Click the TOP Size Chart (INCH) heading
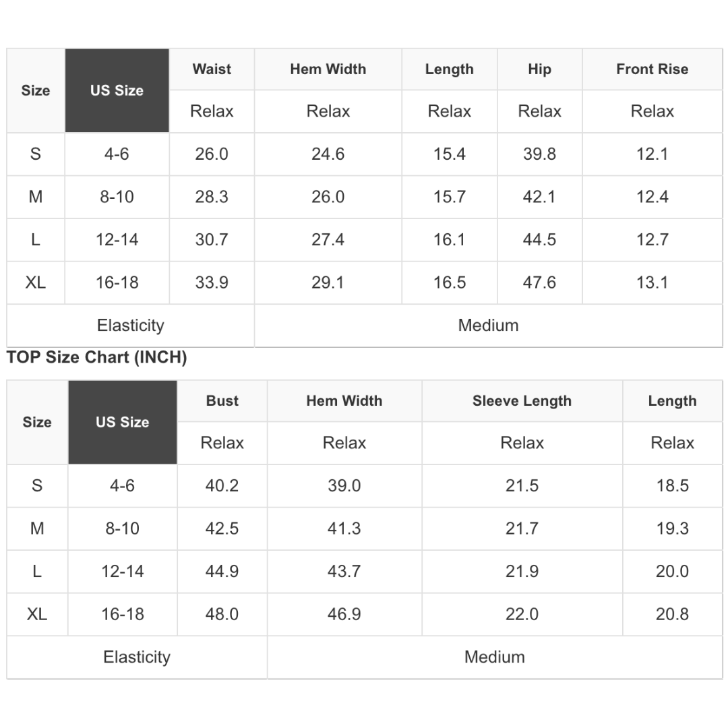Screen dimensions: 728x728 (x=96, y=357)
